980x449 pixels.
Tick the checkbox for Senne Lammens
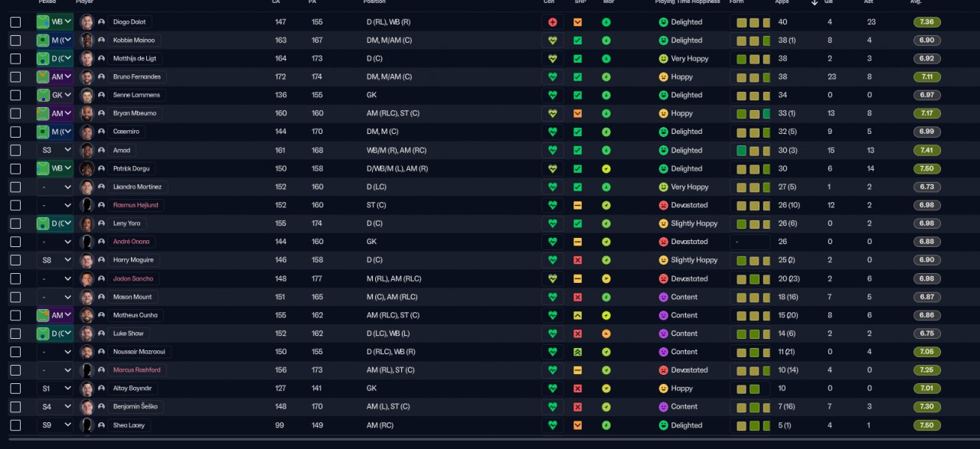15,96
